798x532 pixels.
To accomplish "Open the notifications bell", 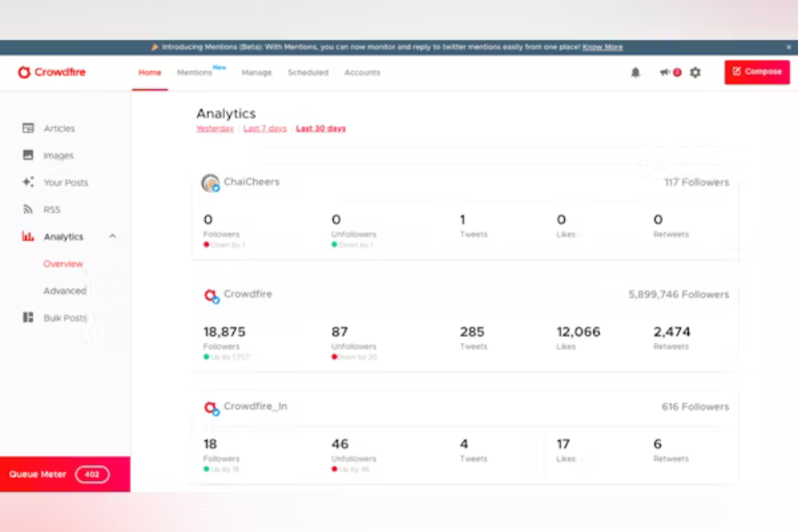I will (635, 73).
